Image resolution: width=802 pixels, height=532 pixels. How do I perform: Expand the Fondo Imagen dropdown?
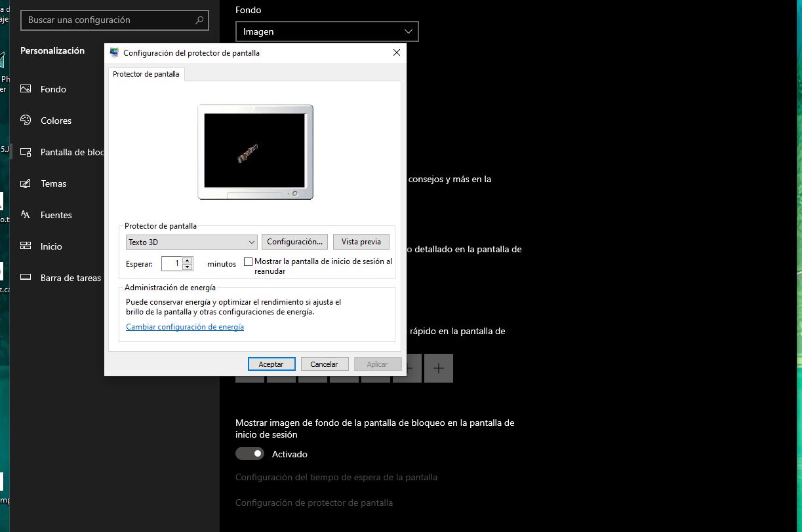327,31
